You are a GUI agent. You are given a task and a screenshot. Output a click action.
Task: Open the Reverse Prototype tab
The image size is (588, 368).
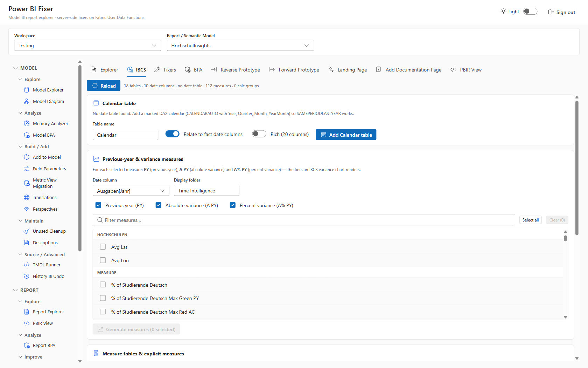click(236, 70)
